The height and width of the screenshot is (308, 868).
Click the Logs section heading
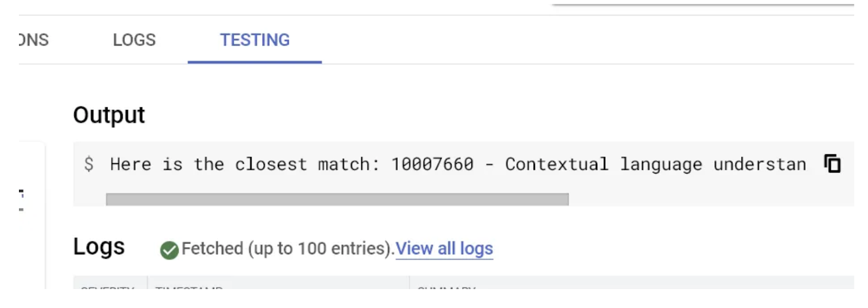[99, 247]
